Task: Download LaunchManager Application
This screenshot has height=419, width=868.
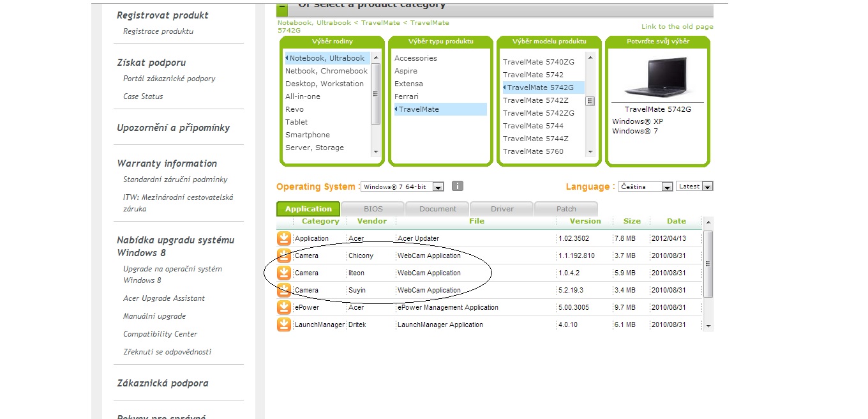Action: [x=283, y=324]
